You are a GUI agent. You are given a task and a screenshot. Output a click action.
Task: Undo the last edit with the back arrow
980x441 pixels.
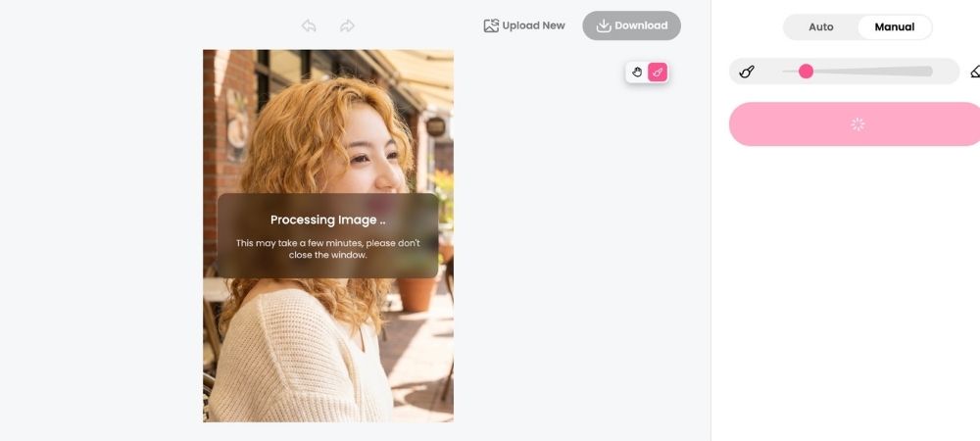click(309, 25)
